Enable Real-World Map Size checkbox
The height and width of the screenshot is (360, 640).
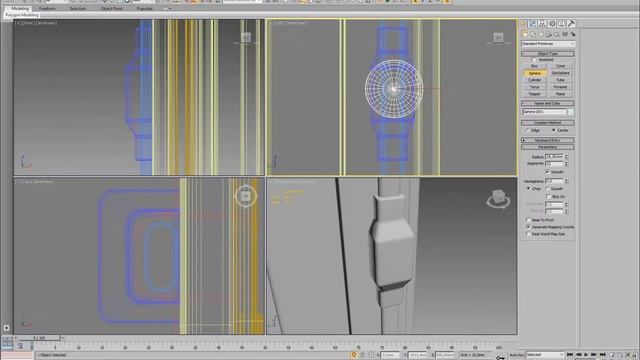(x=529, y=234)
